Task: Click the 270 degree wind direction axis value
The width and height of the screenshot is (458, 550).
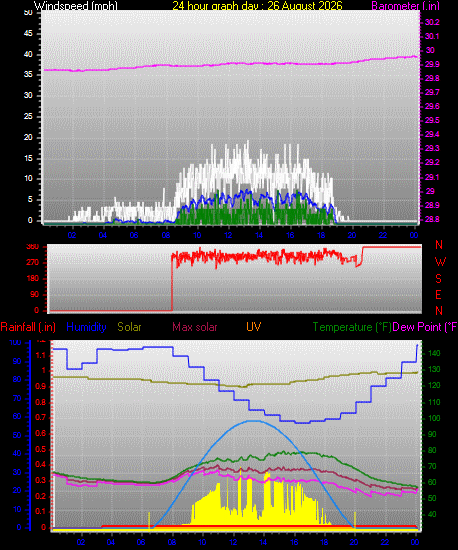Action: click(33, 262)
